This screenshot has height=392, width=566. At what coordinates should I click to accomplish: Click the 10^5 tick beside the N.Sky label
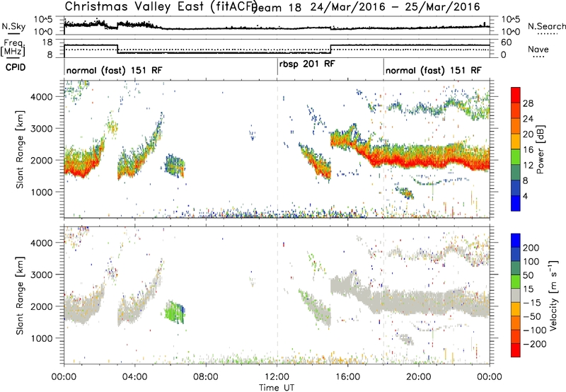click(x=43, y=20)
